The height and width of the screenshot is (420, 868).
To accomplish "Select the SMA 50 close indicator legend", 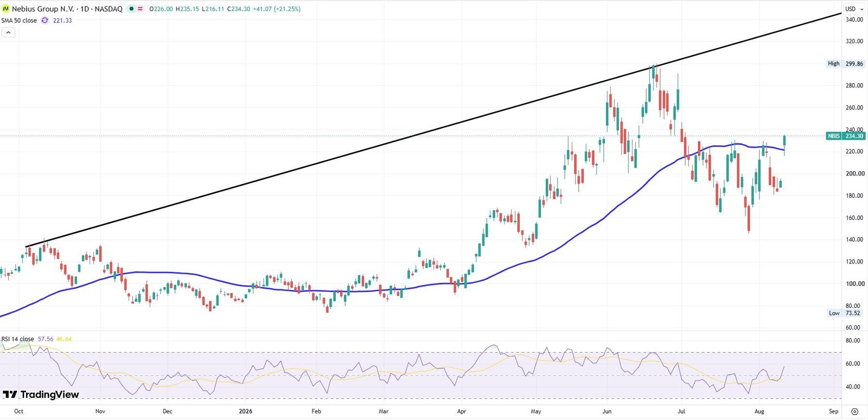I will (x=19, y=21).
